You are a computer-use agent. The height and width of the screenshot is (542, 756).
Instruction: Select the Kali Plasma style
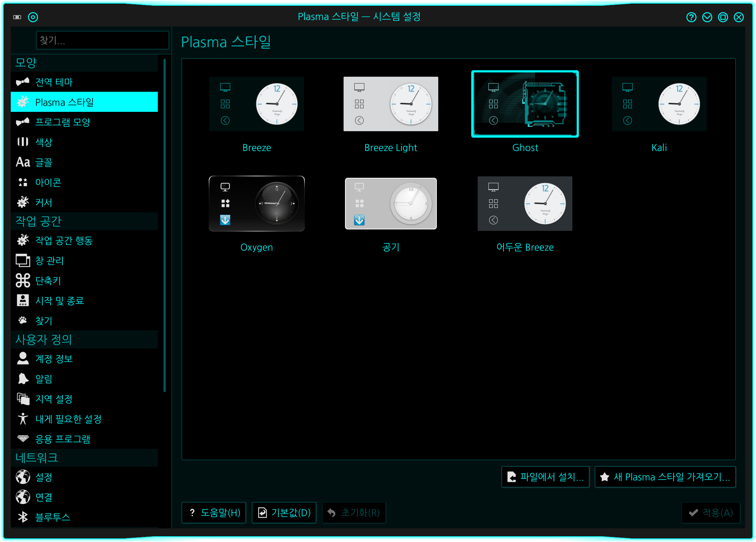[x=659, y=104]
